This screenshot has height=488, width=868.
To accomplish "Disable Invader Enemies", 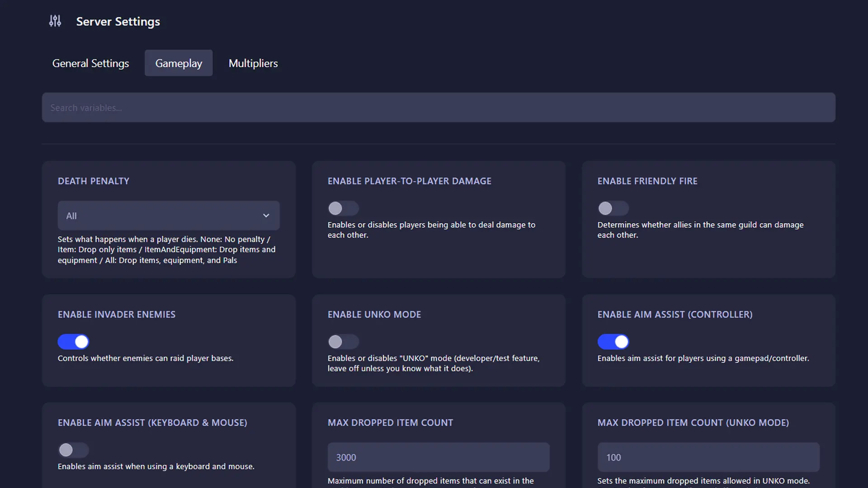I will pos(73,342).
